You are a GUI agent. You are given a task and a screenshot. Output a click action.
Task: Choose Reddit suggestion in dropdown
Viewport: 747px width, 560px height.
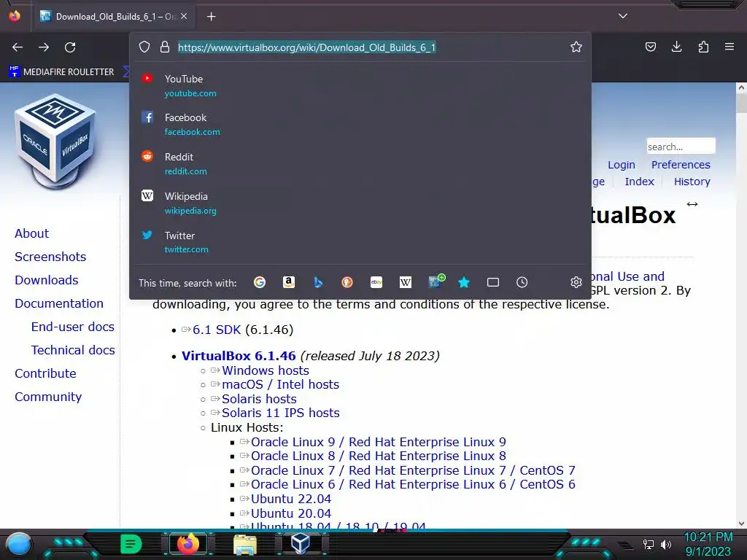coord(360,163)
